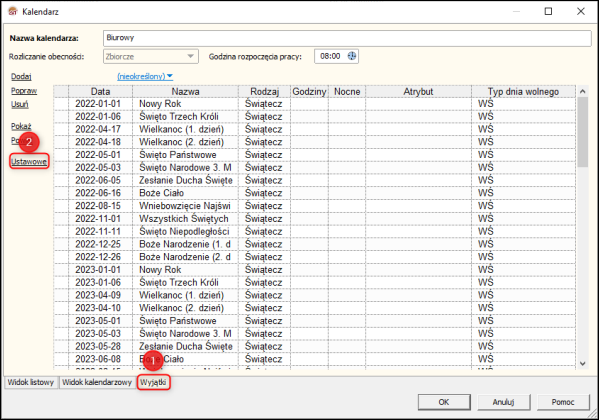Click the Ustawowe link
The width and height of the screenshot is (599, 420).
tap(29, 162)
